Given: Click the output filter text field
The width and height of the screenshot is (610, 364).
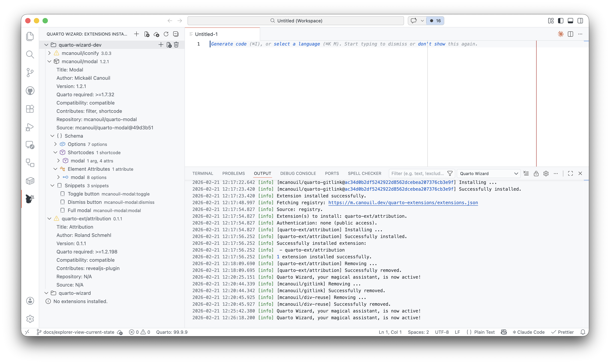Looking at the screenshot, I should tap(417, 173).
